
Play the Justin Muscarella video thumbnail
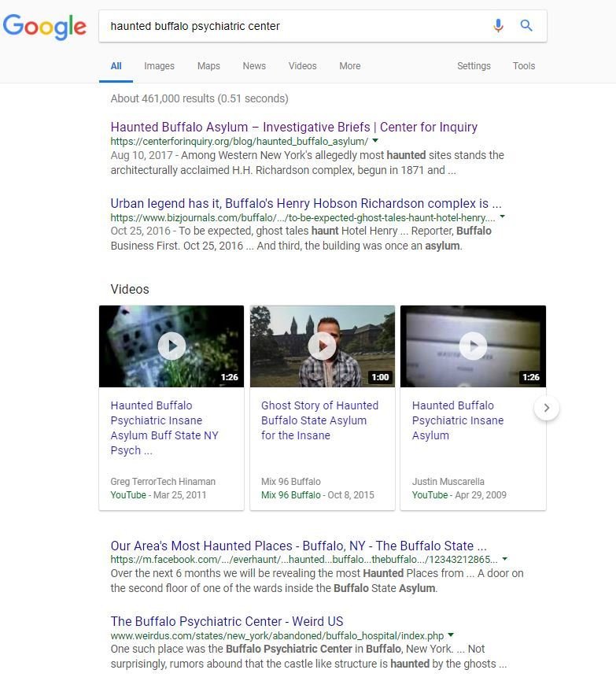click(473, 346)
